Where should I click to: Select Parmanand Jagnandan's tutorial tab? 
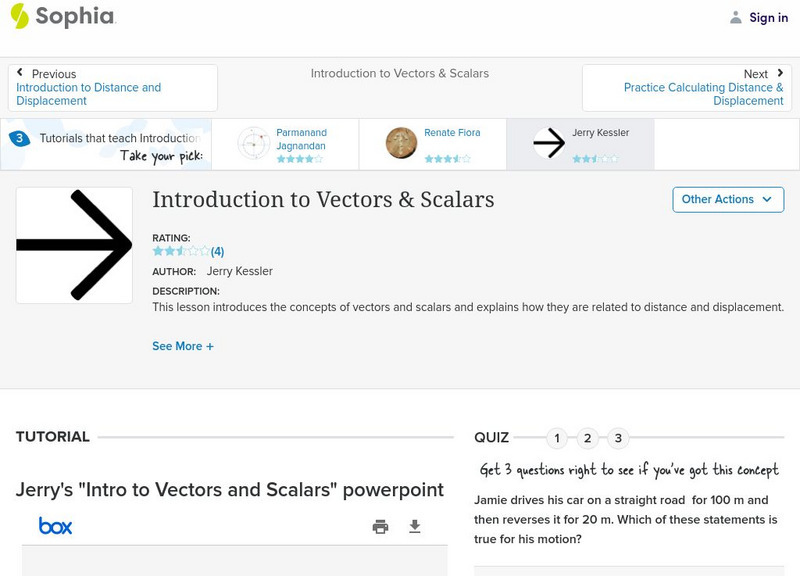pyautogui.click(x=285, y=144)
